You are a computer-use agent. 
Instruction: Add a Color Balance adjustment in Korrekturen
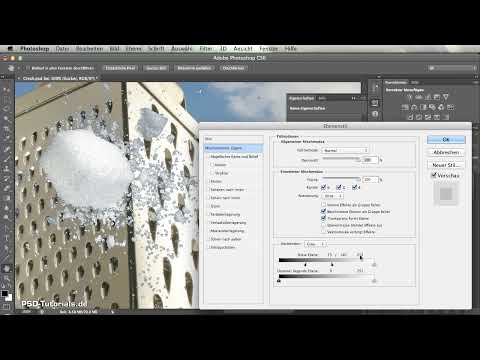click(x=414, y=107)
